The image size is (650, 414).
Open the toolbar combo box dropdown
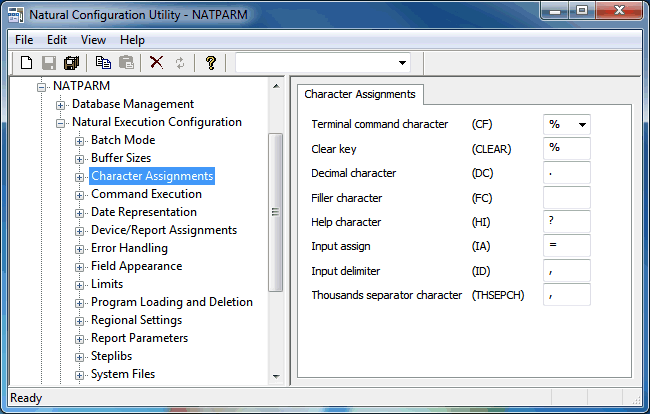402,63
